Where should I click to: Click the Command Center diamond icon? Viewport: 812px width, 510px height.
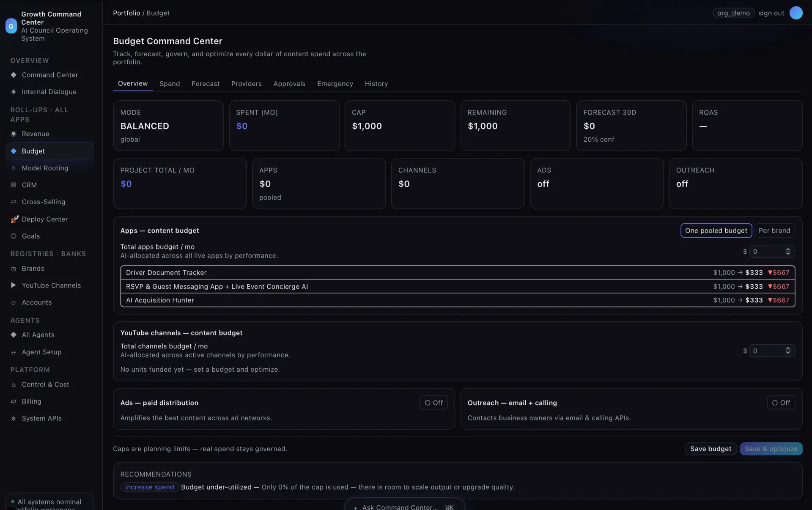pyautogui.click(x=14, y=75)
